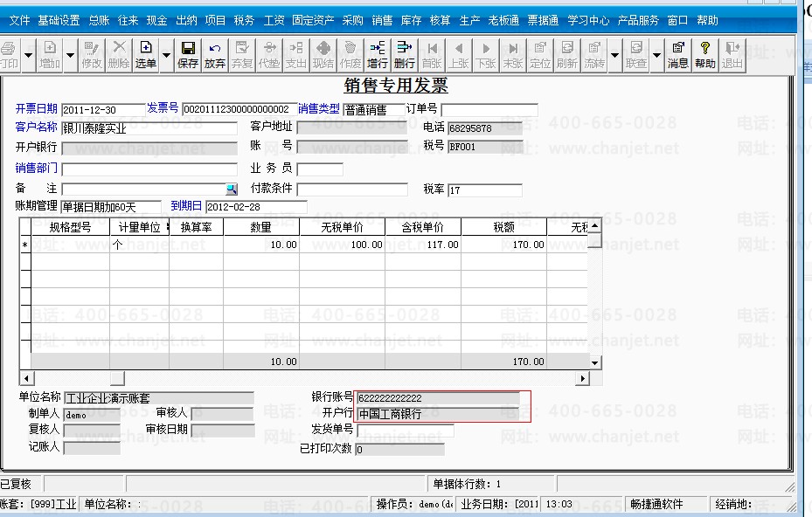Click the 流转 toolbar icon
Image resolution: width=812 pixels, height=517 pixels.
[x=594, y=55]
